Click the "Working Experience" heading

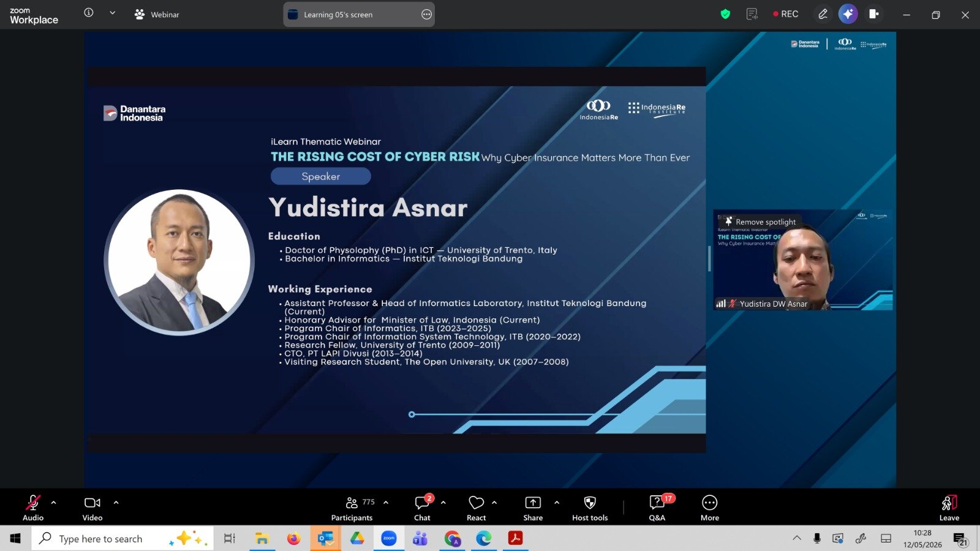[x=320, y=289]
